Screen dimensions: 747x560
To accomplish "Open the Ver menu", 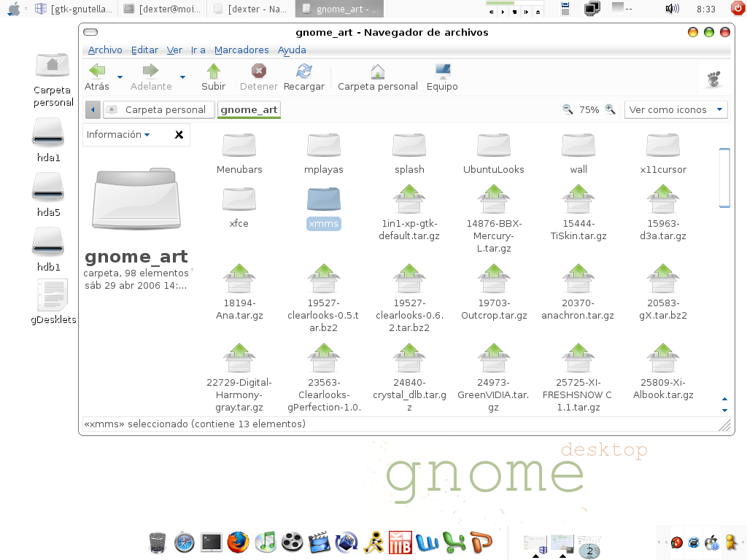I will tap(174, 50).
